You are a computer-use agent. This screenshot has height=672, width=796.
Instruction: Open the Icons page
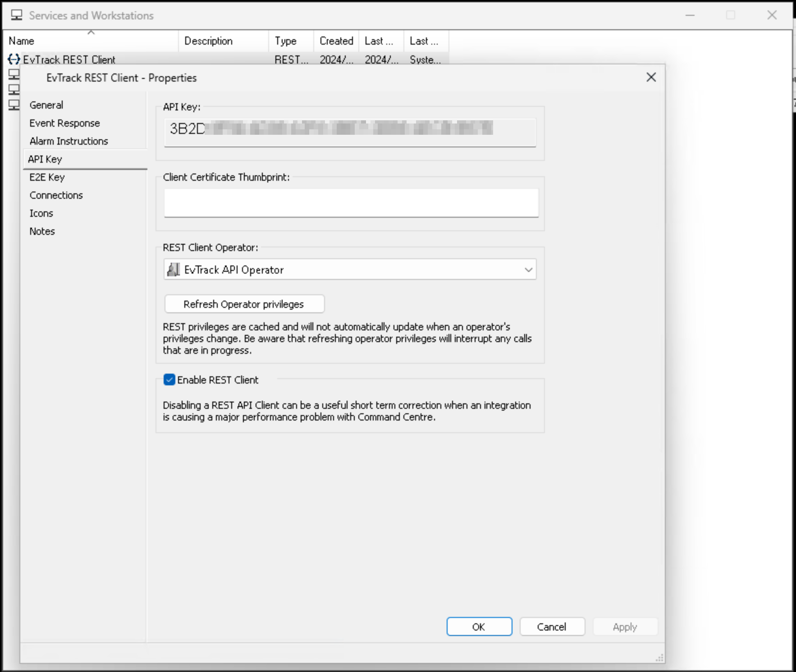pyautogui.click(x=41, y=213)
